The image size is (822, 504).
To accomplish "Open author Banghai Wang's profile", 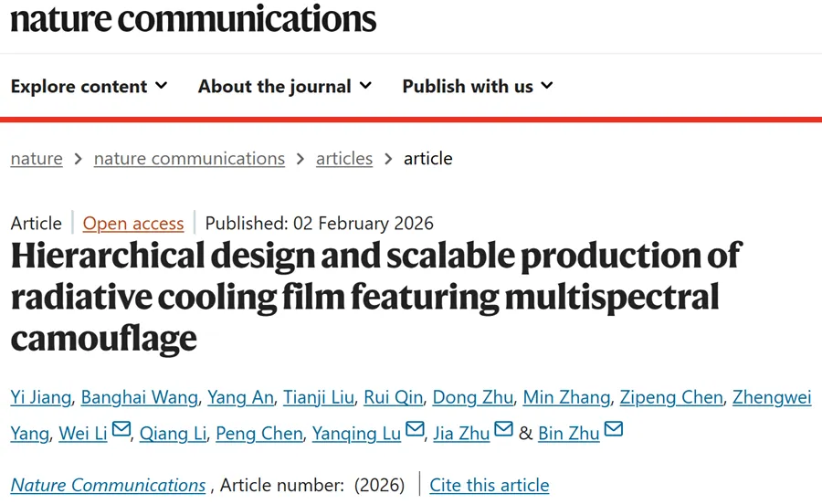I will pyautogui.click(x=139, y=397).
